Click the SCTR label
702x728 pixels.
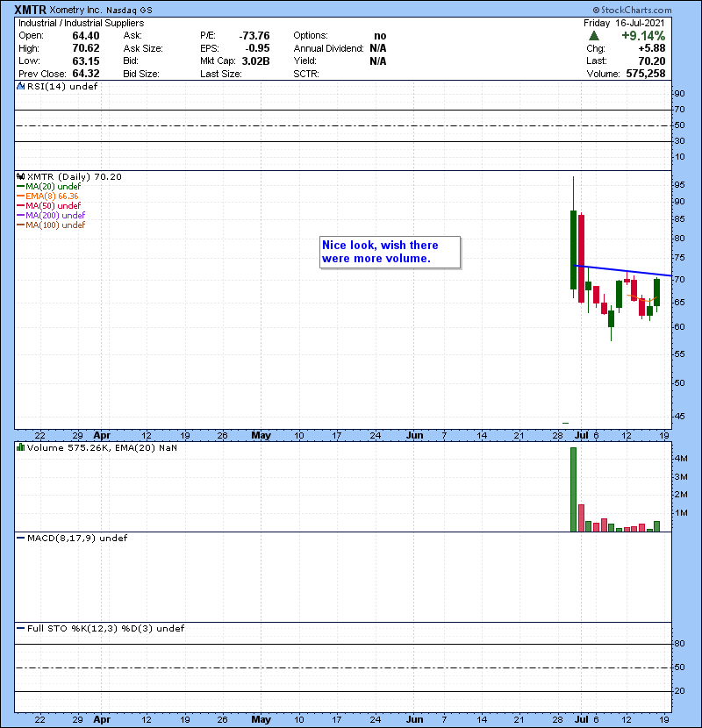(x=306, y=74)
